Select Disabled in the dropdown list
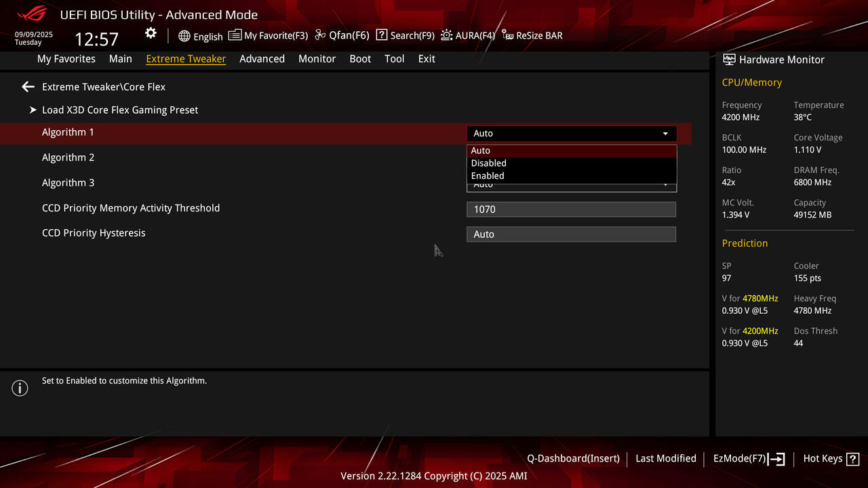 [572, 163]
